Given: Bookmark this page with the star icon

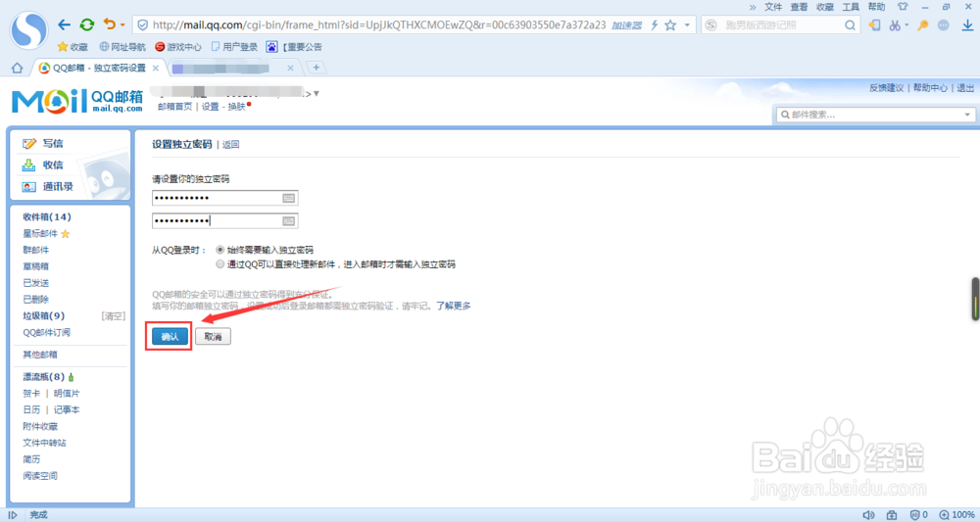Looking at the screenshot, I should tap(670, 25).
